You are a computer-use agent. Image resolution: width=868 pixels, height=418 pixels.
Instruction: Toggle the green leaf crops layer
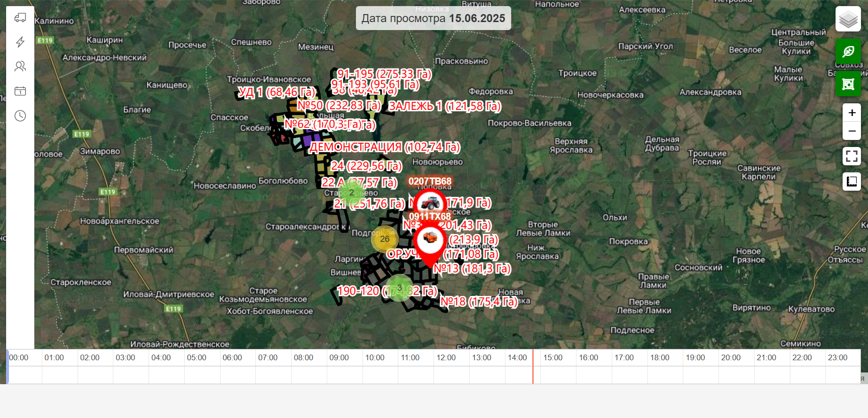point(848,51)
